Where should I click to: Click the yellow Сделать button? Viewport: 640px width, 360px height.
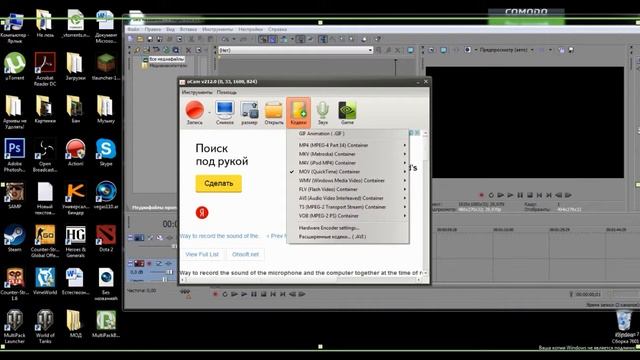click(x=218, y=184)
